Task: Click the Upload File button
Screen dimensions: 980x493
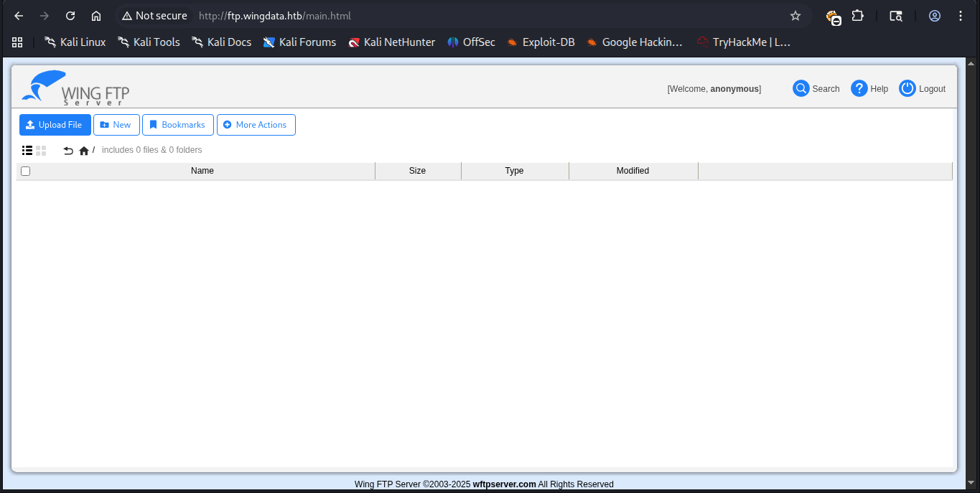Action: tap(55, 125)
